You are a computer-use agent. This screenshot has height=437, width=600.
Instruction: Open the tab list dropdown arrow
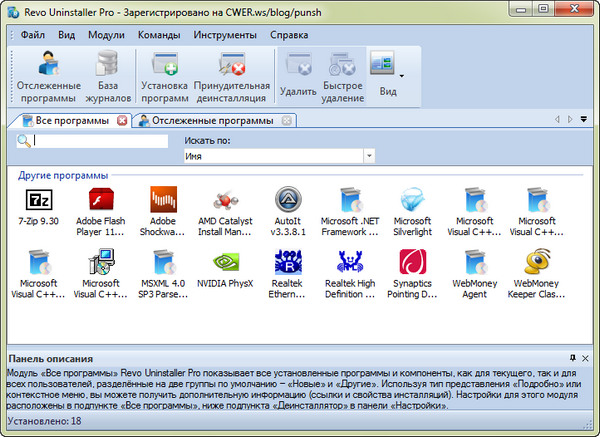[583, 121]
